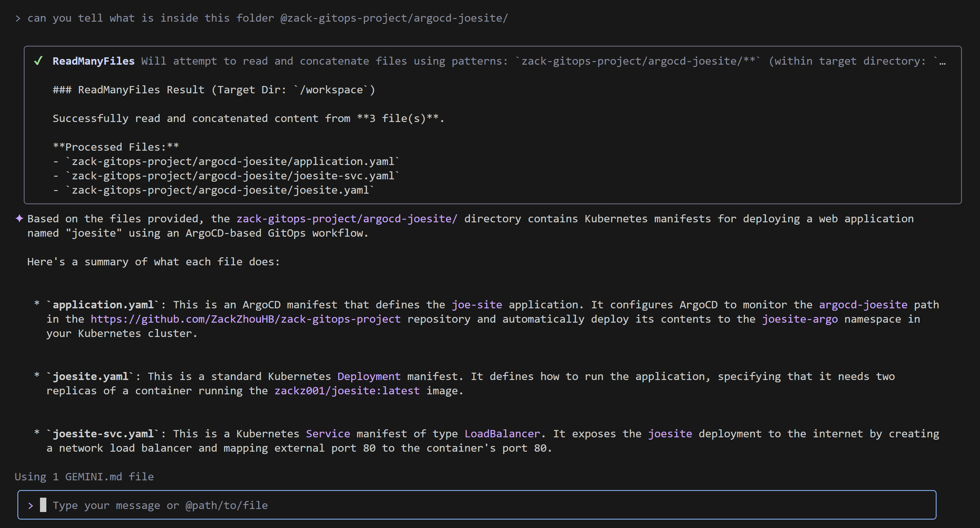Image resolution: width=980 pixels, height=528 pixels.
Task: Click processed file 'argocd-joesite/joesite-svc.yaml'
Action: (x=232, y=176)
